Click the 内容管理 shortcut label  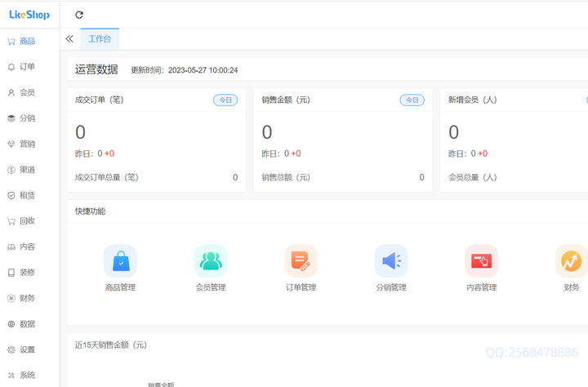pos(482,287)
